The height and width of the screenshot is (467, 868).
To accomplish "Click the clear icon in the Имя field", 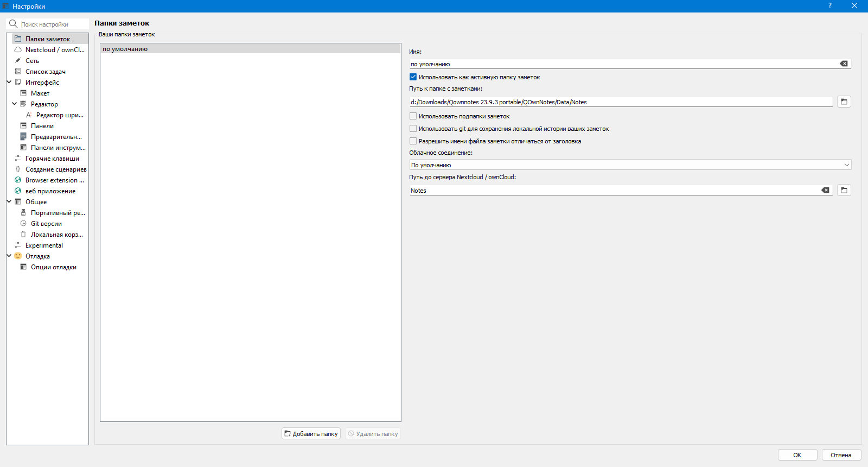I will 844,64.
